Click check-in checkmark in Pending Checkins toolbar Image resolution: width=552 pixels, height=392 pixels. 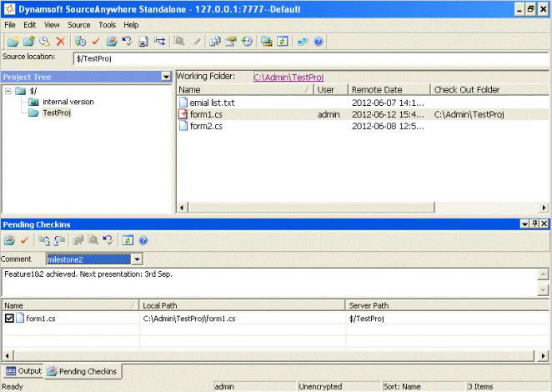(24, 240)
